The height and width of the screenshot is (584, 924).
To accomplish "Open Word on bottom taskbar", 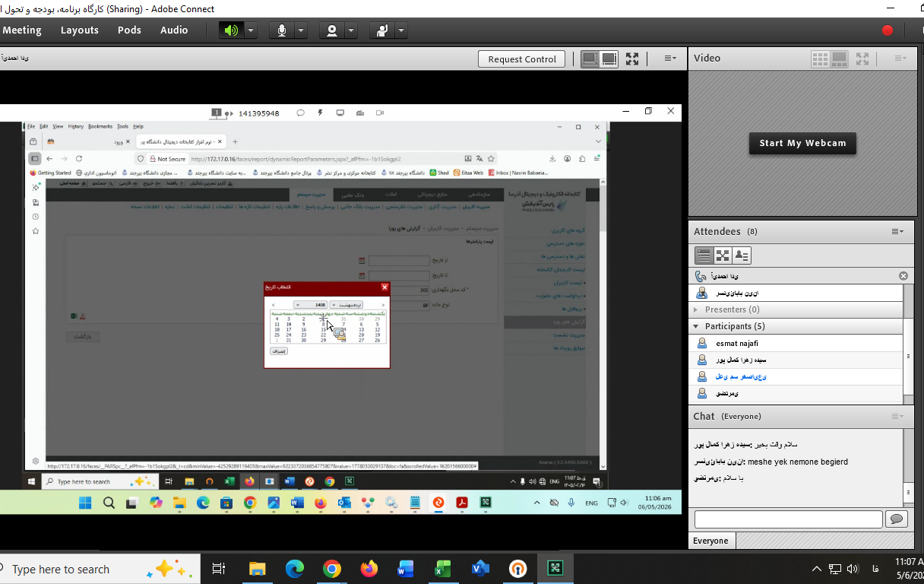I will click(406, 570).
